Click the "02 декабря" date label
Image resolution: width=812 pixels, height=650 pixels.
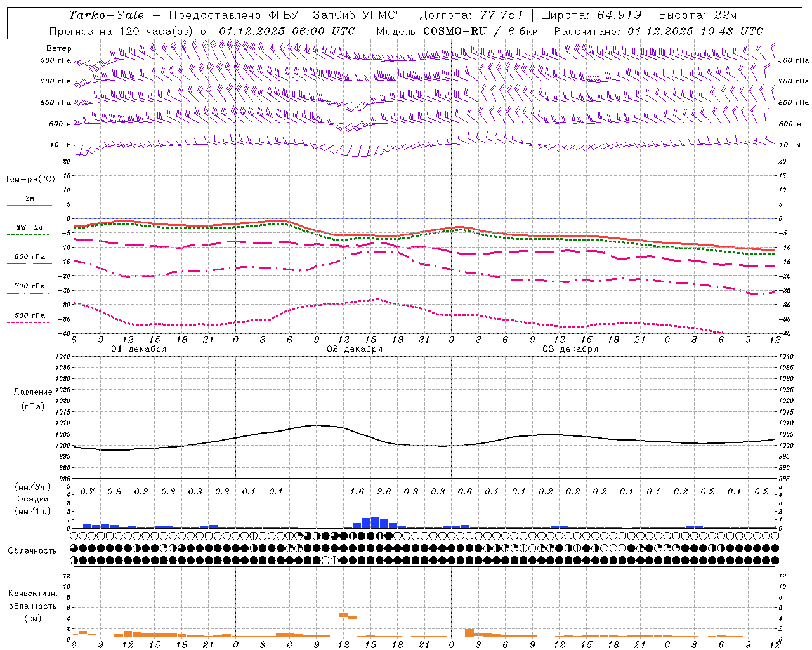click(x=355, y=349)
